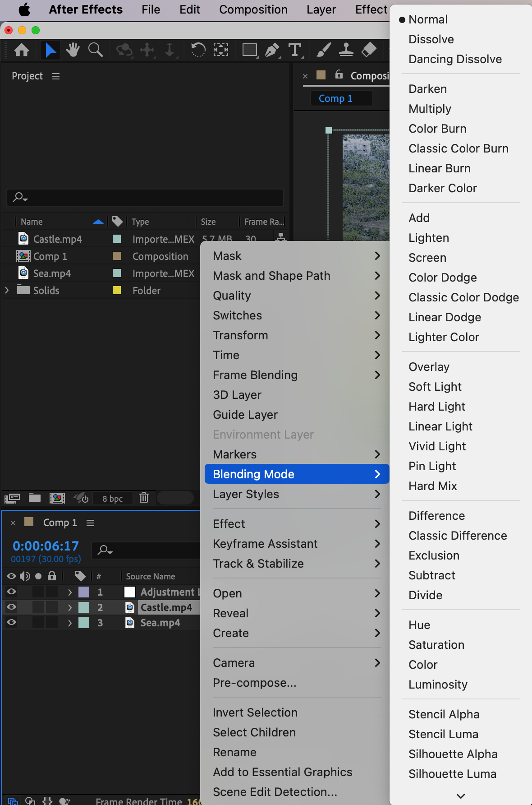The width and height of the screenshot is (532, 805).
Task: Click the 8 bpc color depth button
Action: coord(112,499)
